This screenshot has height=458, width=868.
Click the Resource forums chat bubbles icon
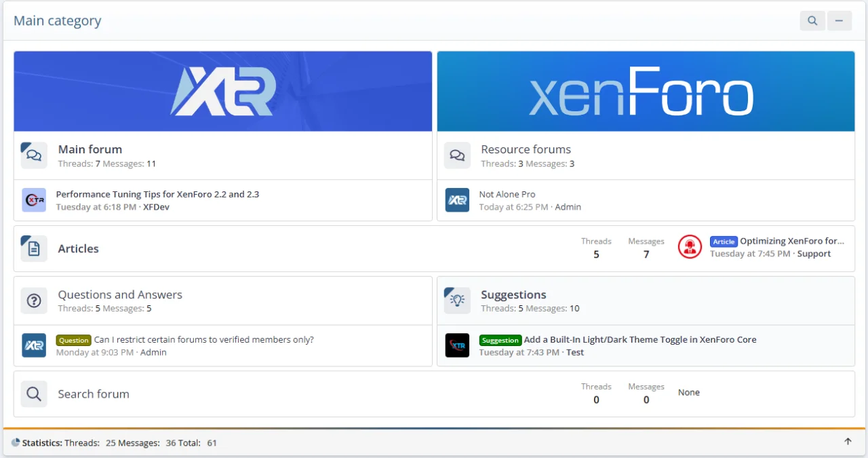tap(457, 155)
